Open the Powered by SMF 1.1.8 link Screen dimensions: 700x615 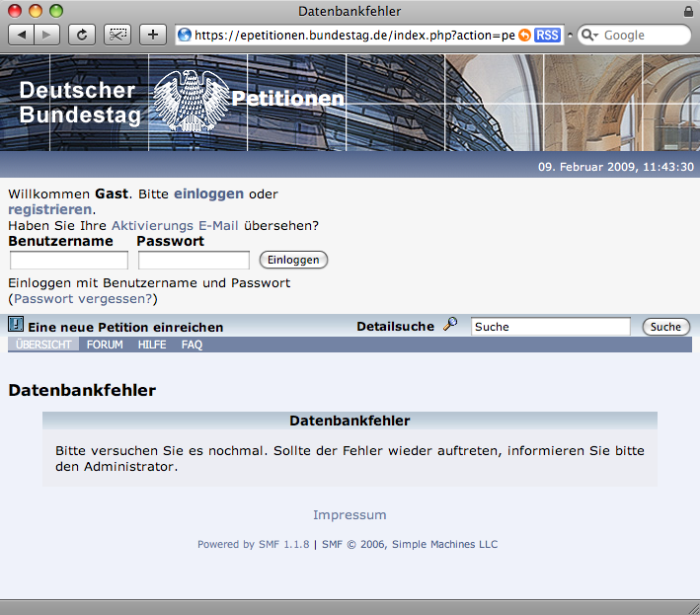click(253, 544)
